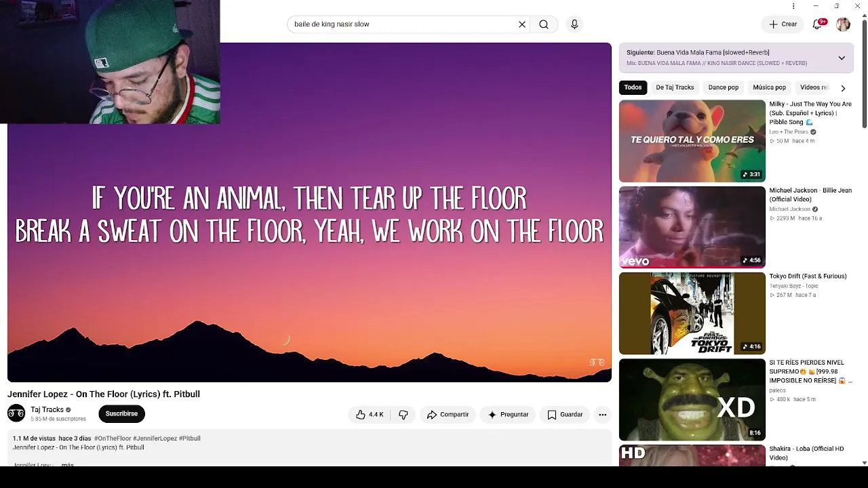Open the Shakira Loba video thumbnail

click(x=692, y=455)
